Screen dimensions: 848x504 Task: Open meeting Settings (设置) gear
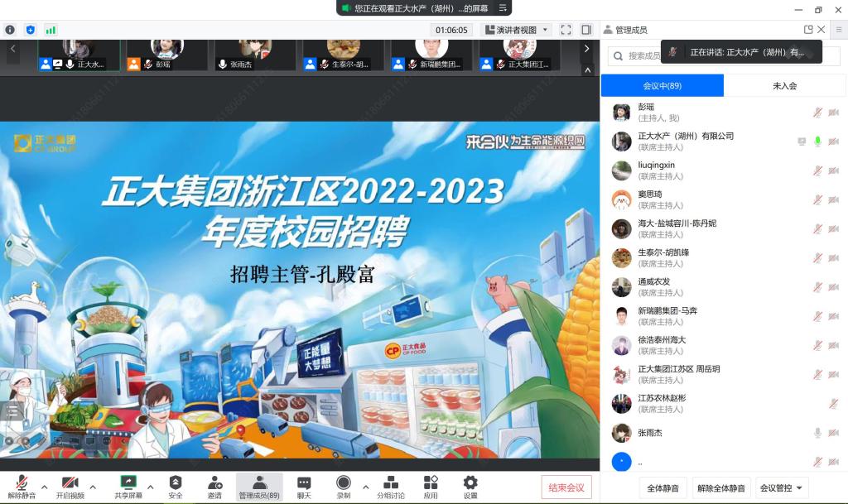point(470,486)
